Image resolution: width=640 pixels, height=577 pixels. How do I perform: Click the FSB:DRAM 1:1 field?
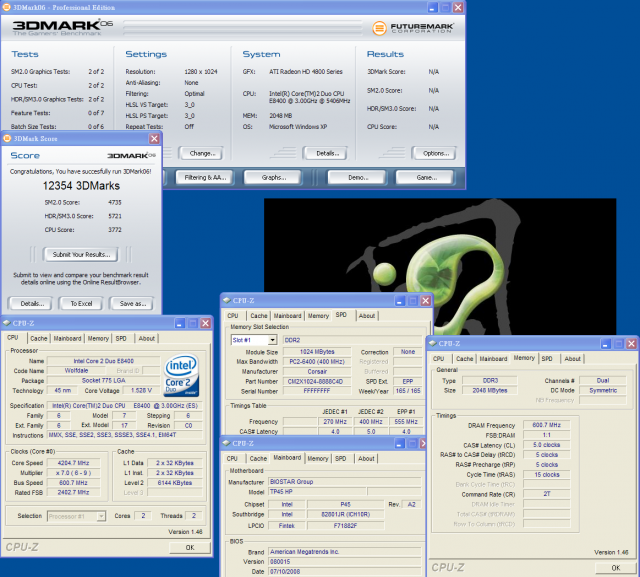[547, 435]
